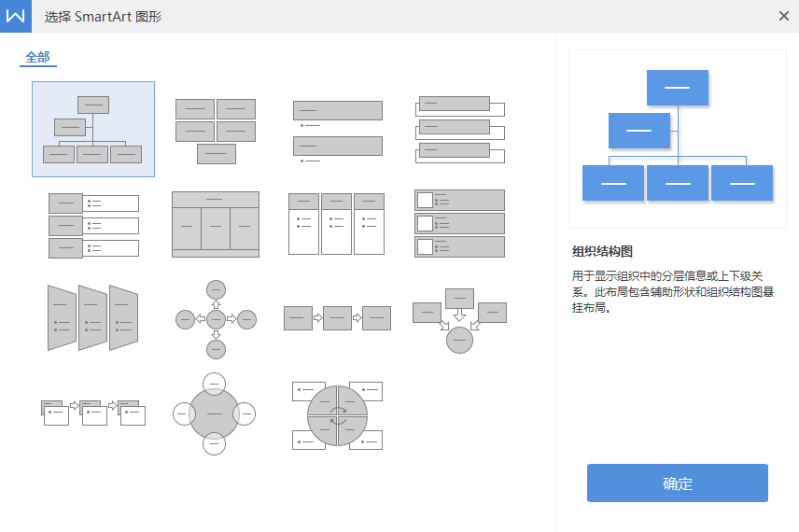Open the 全部 category tab
The image size is (799, 532).
(x=37, y=57)
